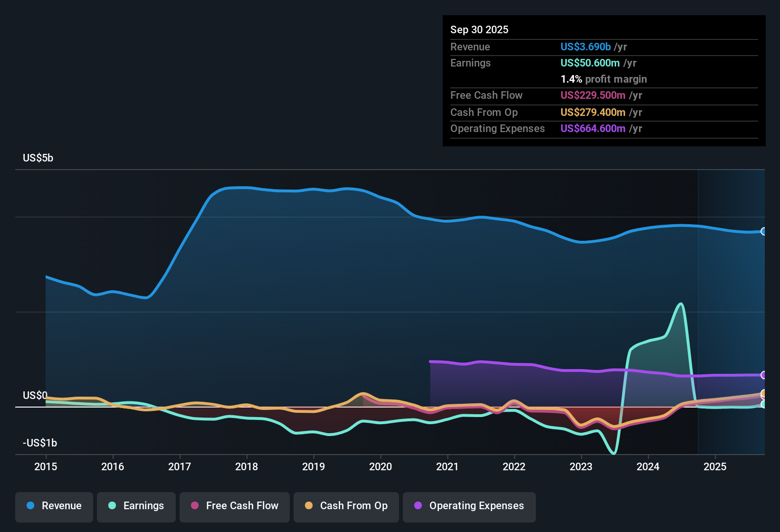Click the orange Cash From Op dot icon
Image resolution: width=780 pixels, height=532 pixels.
308,506
